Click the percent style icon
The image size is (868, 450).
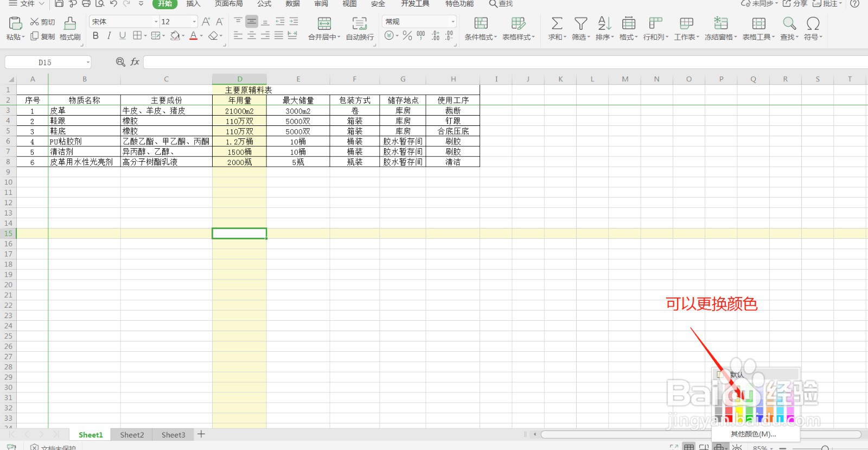407,36
